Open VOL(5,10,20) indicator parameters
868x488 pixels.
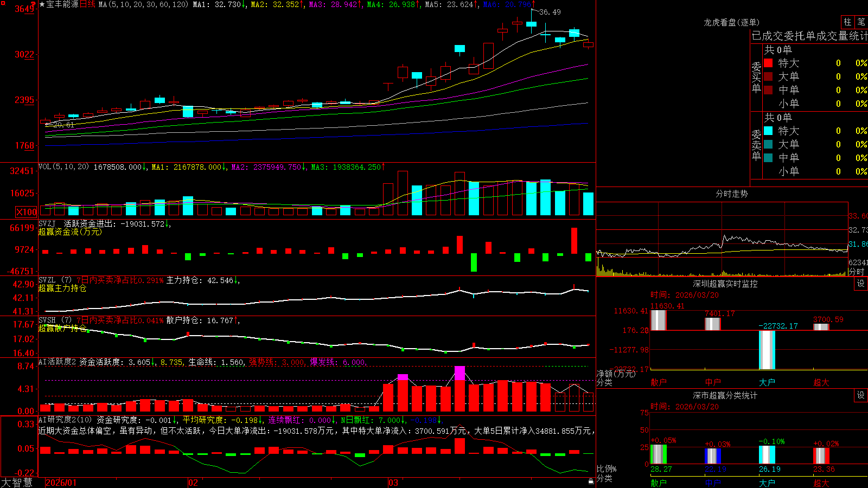tap(63, 166)
